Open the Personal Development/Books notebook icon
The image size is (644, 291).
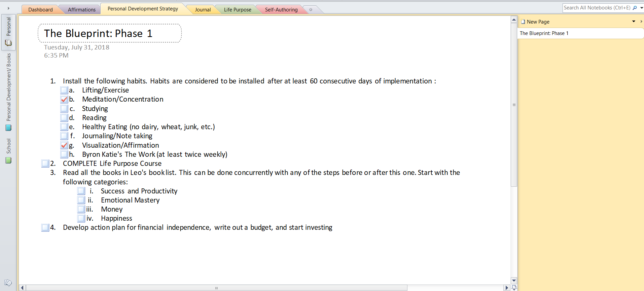[8, 128]
